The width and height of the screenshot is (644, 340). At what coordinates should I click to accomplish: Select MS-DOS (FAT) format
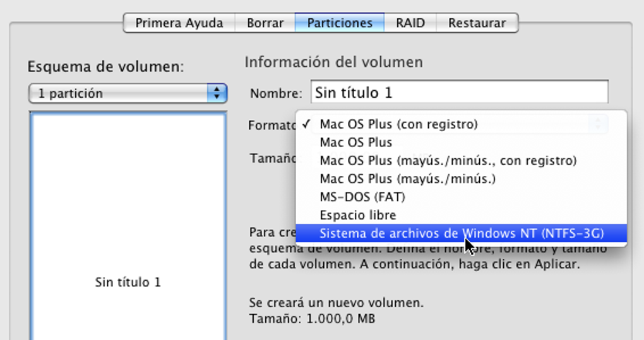pos(462,197)
